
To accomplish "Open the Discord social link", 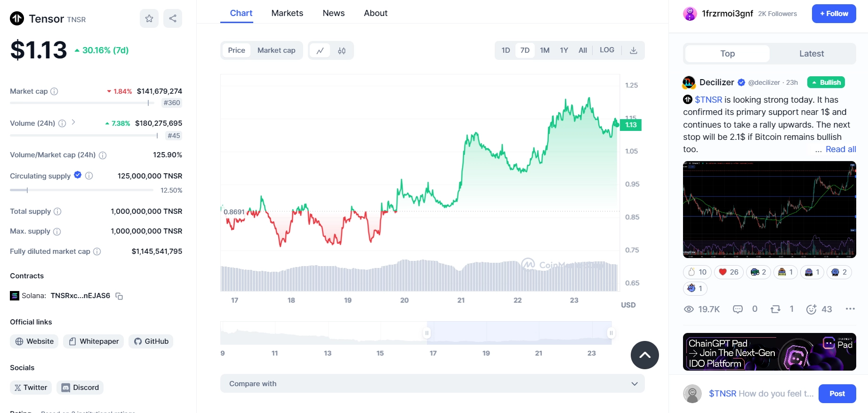I will (80, 388).
